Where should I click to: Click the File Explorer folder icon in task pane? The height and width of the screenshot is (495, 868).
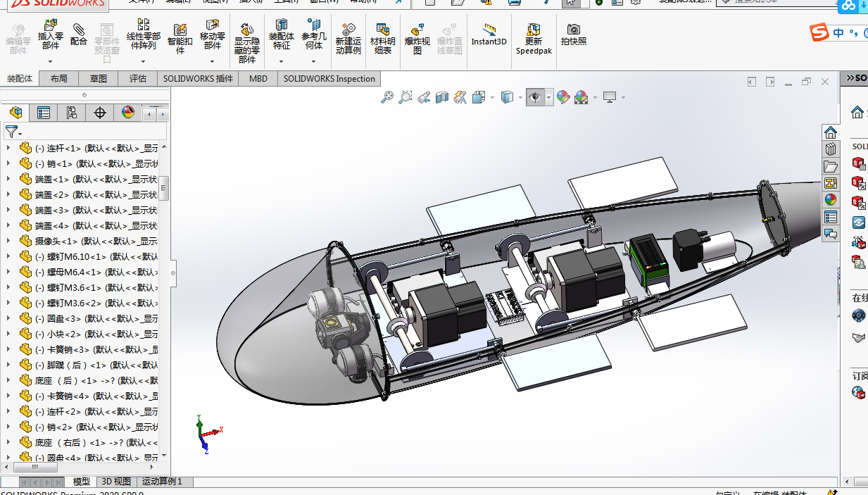831,166
